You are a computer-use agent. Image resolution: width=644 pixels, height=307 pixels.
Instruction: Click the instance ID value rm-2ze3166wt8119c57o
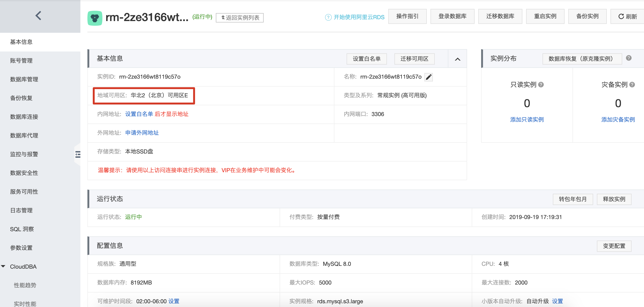150,77
